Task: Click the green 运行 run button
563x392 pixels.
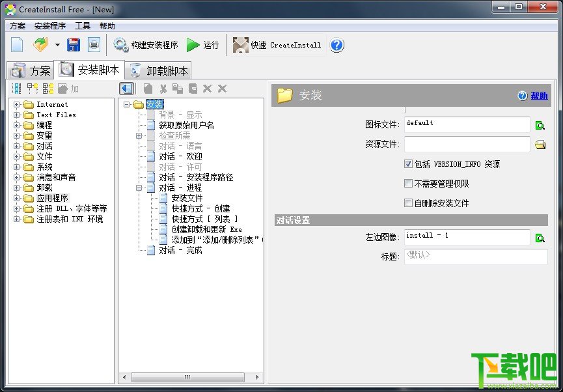Action: pos(203,45)
